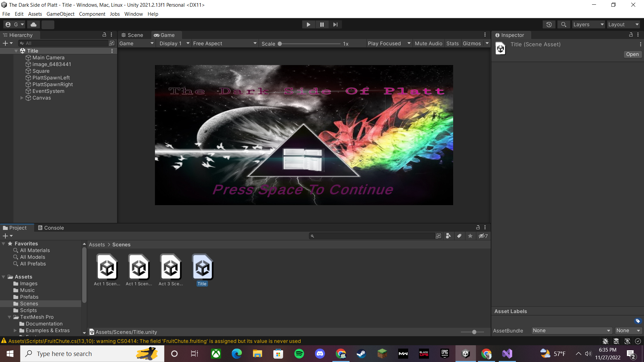Expand the Canvas object in Hierarchy
This screenshot has width=644, height=362.
point(22,98)
